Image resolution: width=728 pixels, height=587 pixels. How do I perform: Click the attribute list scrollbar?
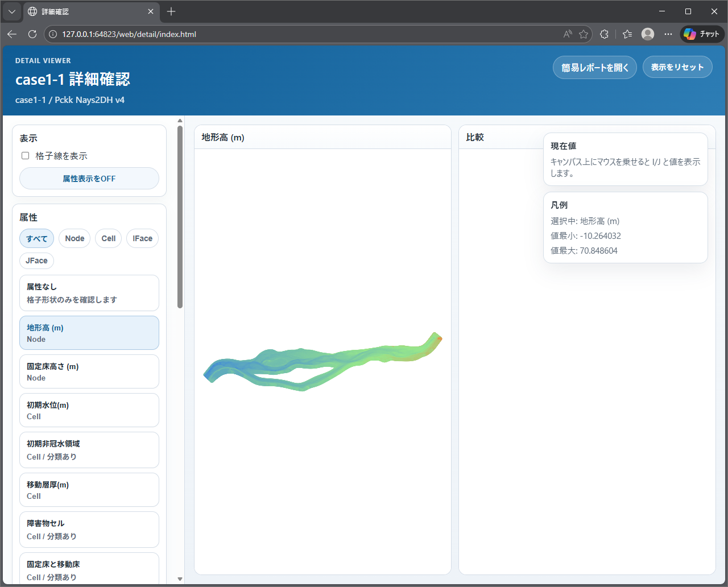(x=180, y=216)
